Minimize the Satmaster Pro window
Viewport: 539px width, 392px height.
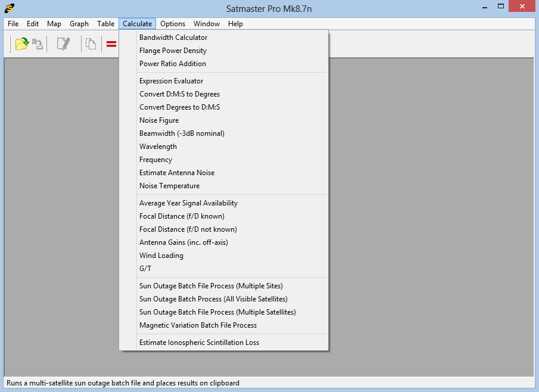(485, 7)
